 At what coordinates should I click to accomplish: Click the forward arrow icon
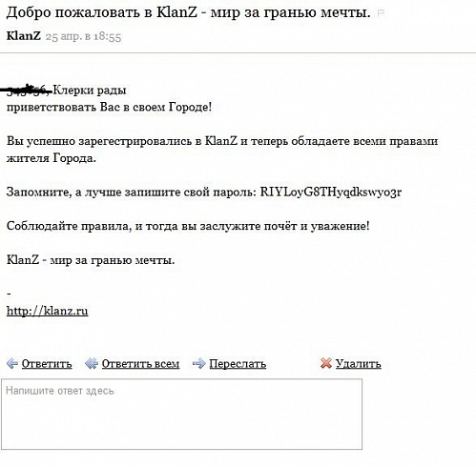(x=199, y=363)
